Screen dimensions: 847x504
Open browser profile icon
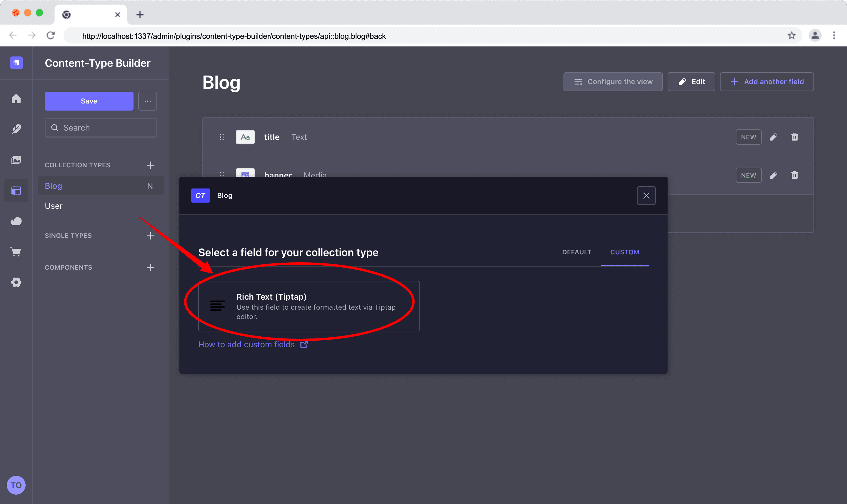point(815,35)
